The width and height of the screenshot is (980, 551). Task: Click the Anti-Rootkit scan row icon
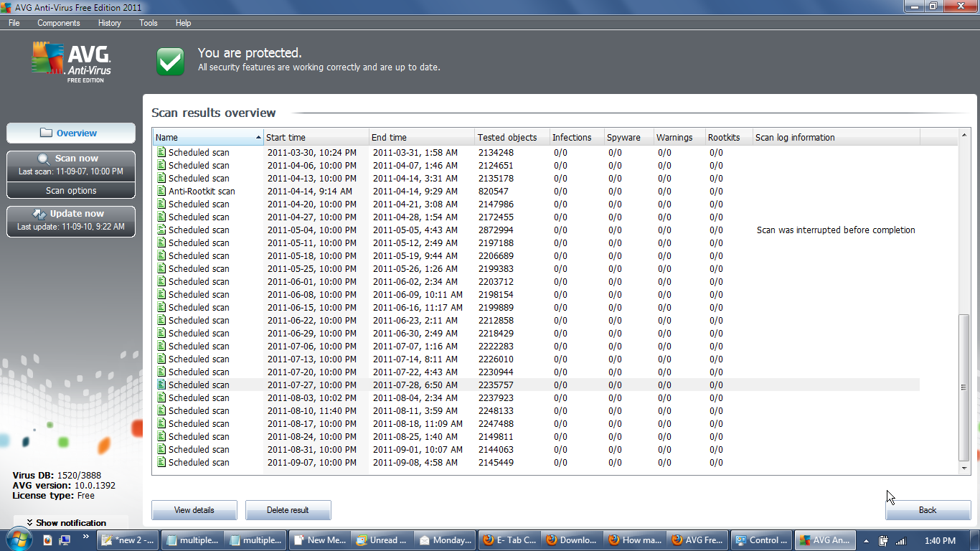coord(161,191)
